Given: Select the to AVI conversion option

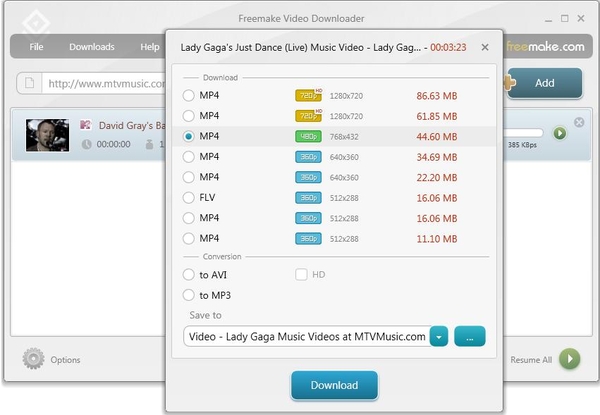Looking at the screenshot, I should point(189,274).
